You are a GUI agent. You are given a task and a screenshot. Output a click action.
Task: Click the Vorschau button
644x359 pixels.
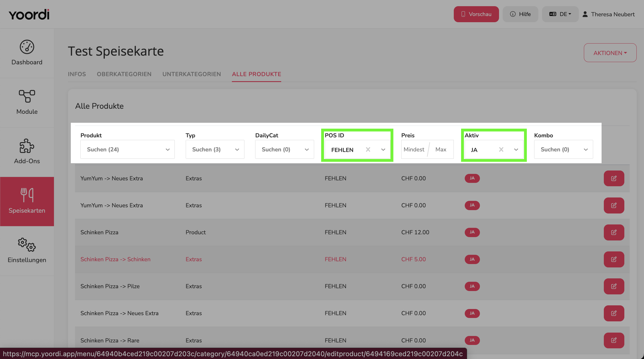[476, 14]
